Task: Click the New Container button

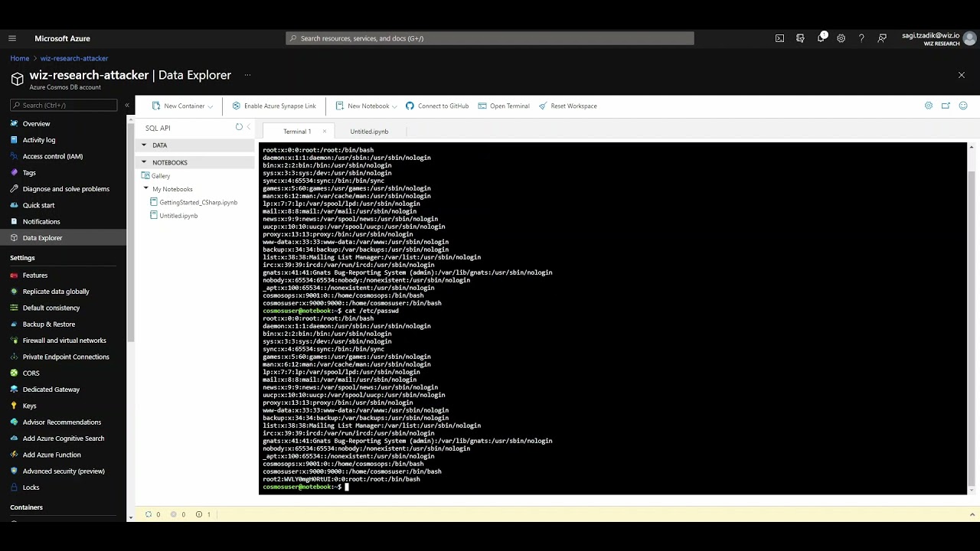Action: point(178,106)
